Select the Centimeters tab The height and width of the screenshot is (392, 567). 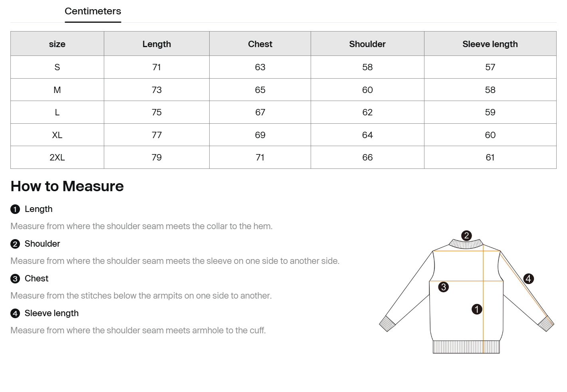click(x=93, y=11)
